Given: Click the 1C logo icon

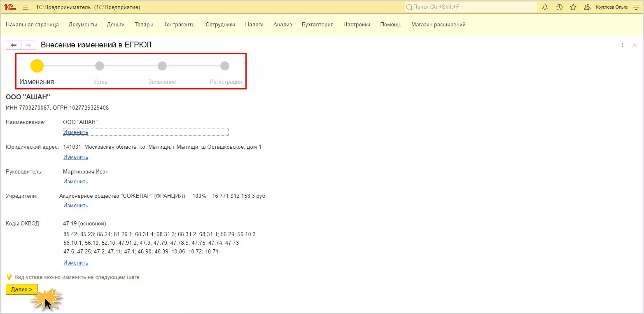Looking at the screenshot, I should pyautogui.click(x=10, y=7).
